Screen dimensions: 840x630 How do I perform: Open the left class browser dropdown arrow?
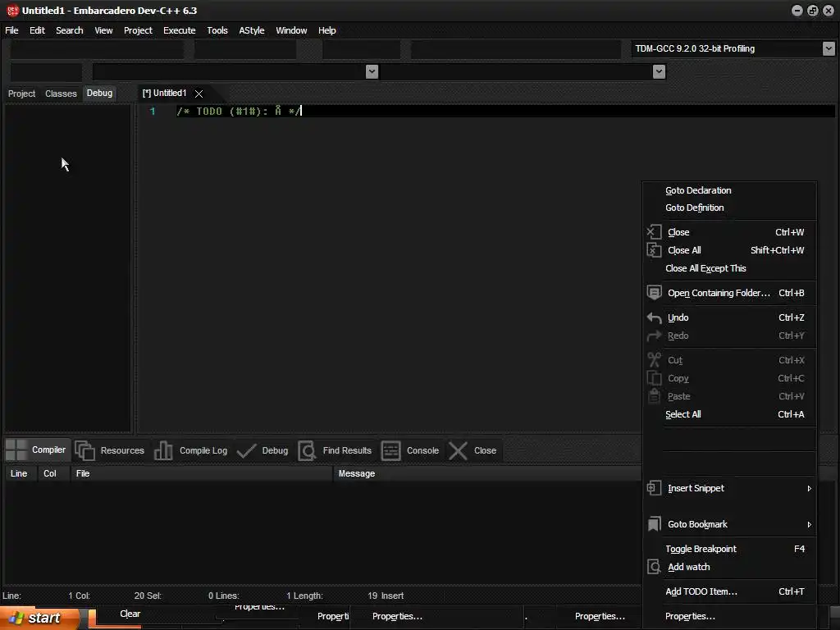(372, 72)
